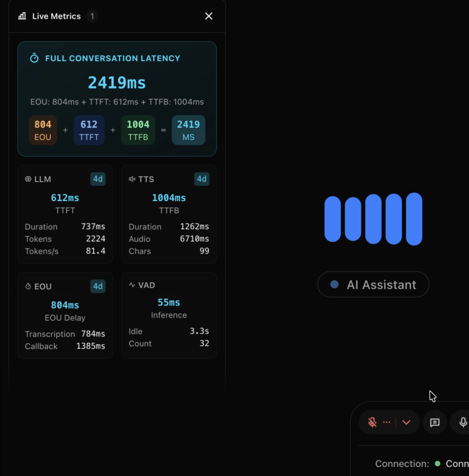Click the speaker icon on the TTS card
This screenshot has height=476, width=469.
coord(132,179)
